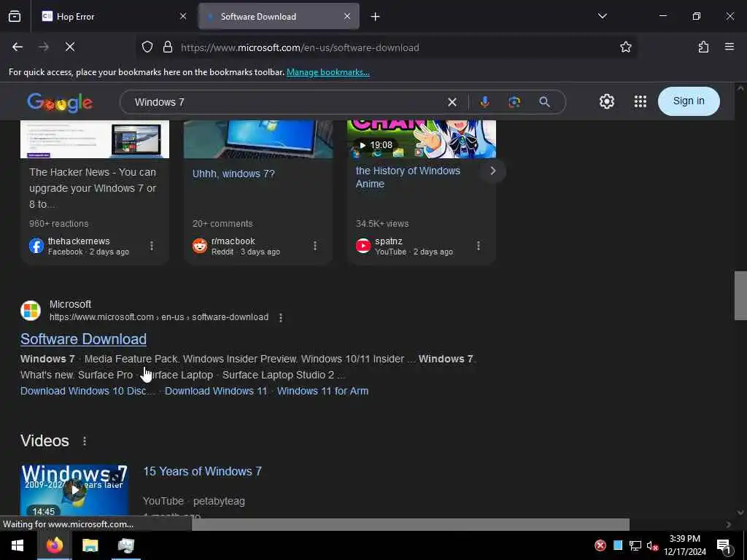Open more options for spatnz video
The width and height of the screenshot is (747, 560).
[479, 246]
